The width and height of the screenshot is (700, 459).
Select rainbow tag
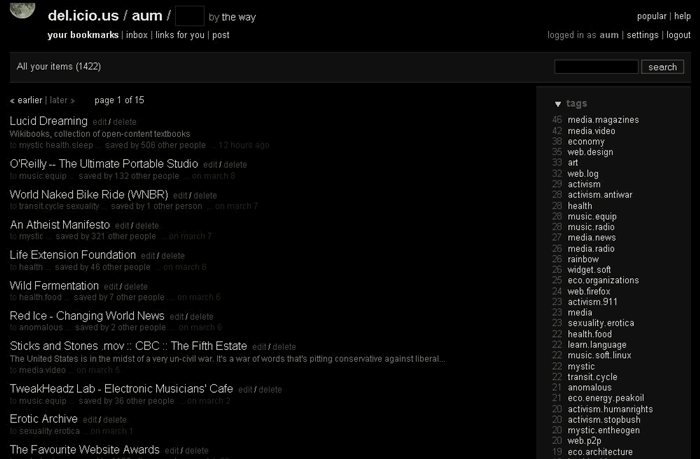pos(583,259)
